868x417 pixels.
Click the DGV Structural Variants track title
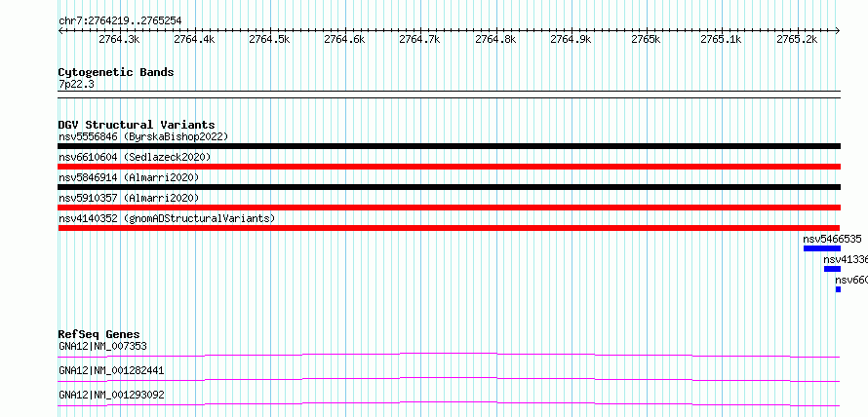(x=137, y=125)
